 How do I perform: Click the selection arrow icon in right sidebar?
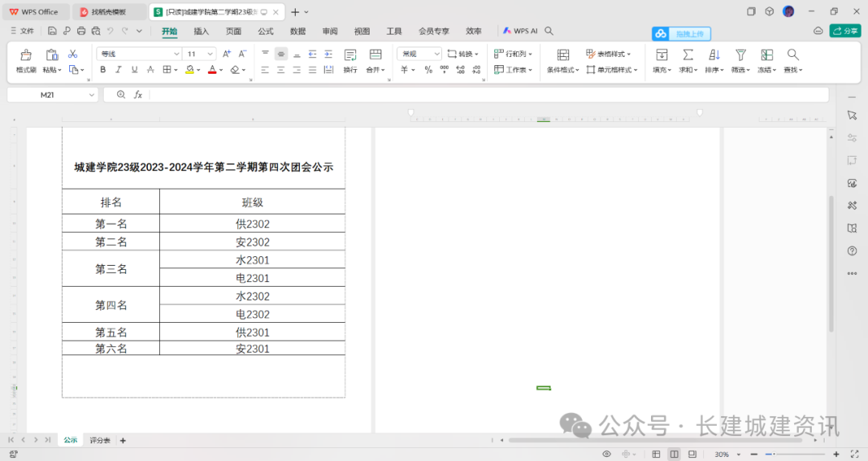(x=852, y=115)
